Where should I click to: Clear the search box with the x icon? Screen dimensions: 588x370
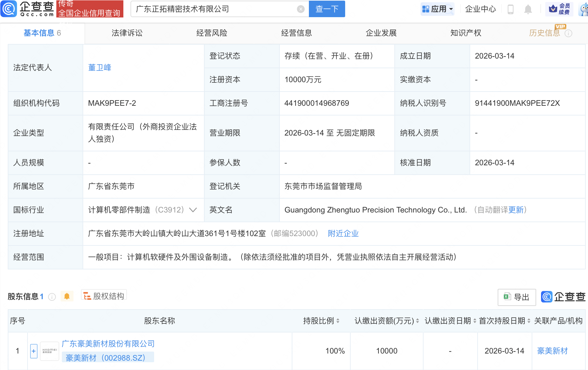pyautogui.click(x=300, y=9)
